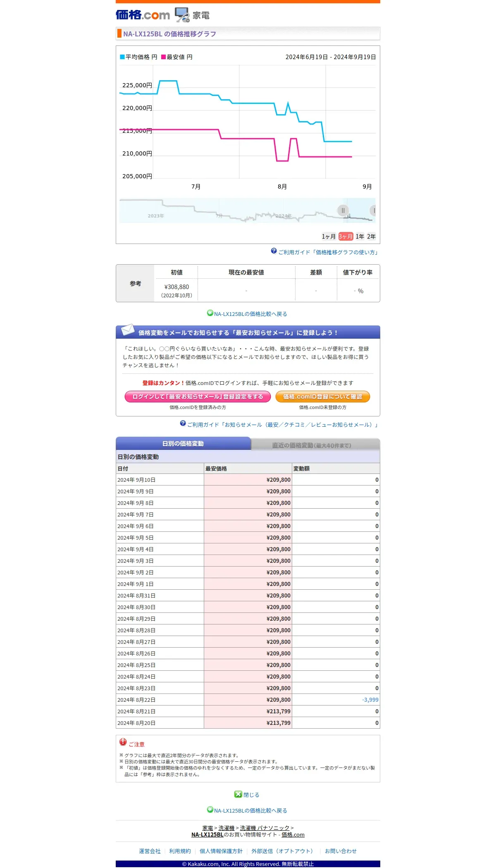Click the 2024年 9月 1日 date row

pyautogui.click(x=248, y=584)
